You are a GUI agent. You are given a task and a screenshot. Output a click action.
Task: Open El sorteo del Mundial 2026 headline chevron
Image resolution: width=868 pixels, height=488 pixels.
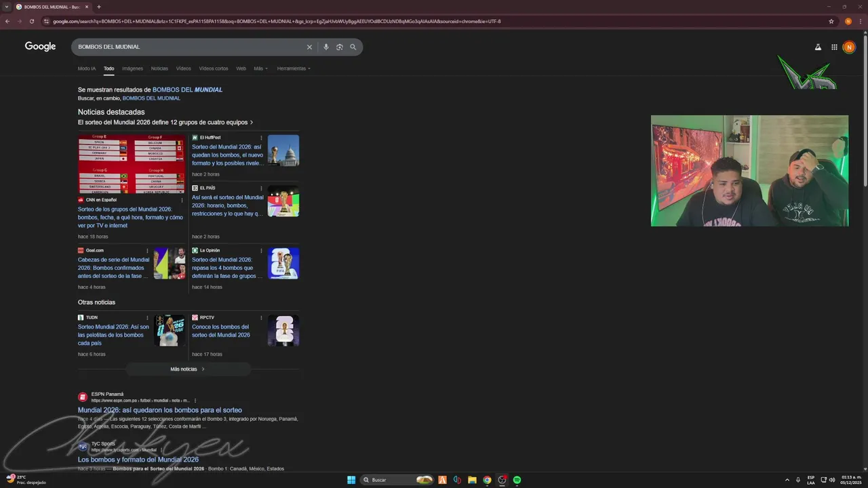pyautogui.click(x=252, y=123)
